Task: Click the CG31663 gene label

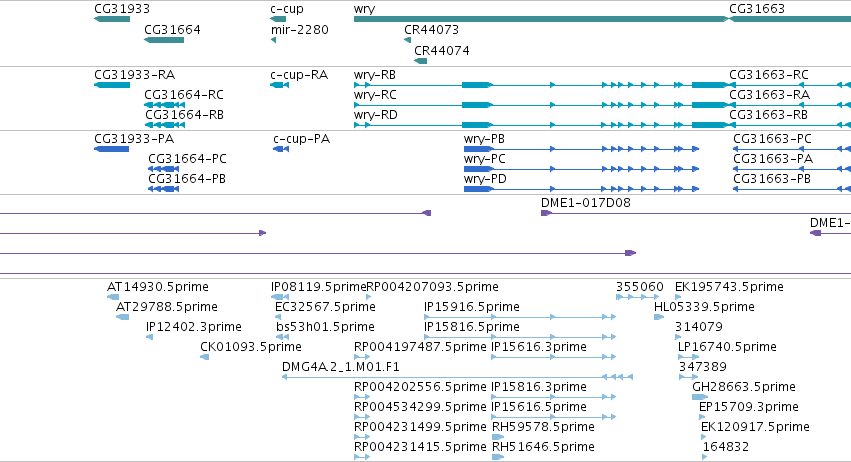Action: 757,9
